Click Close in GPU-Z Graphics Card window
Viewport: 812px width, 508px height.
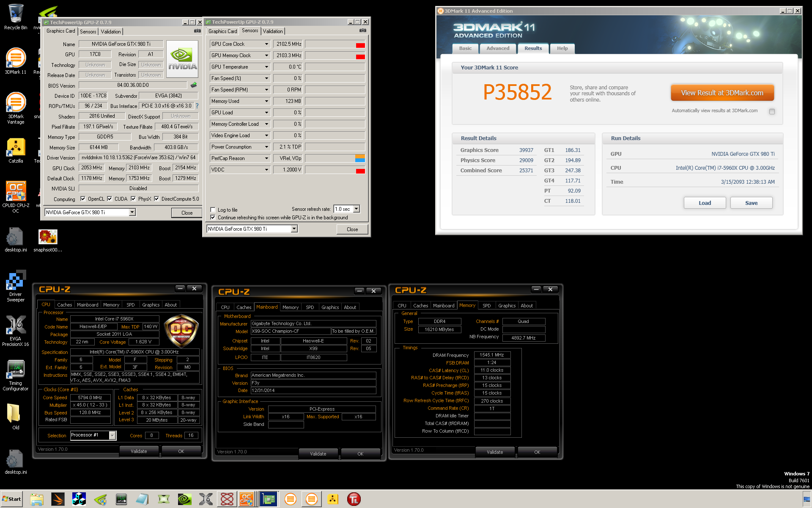[187, 213]
